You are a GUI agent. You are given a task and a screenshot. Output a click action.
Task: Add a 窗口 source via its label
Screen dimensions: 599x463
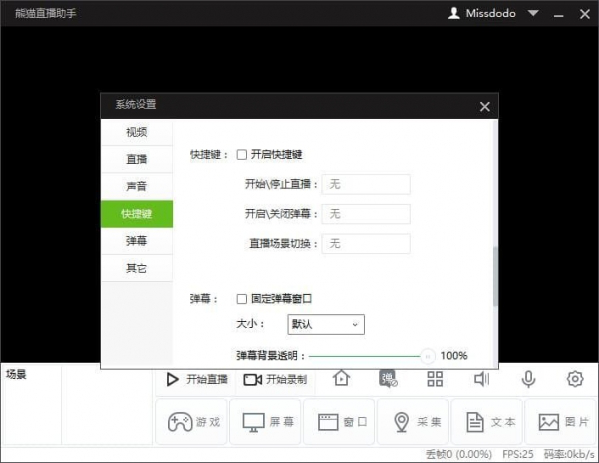click(x=356, y=422)
